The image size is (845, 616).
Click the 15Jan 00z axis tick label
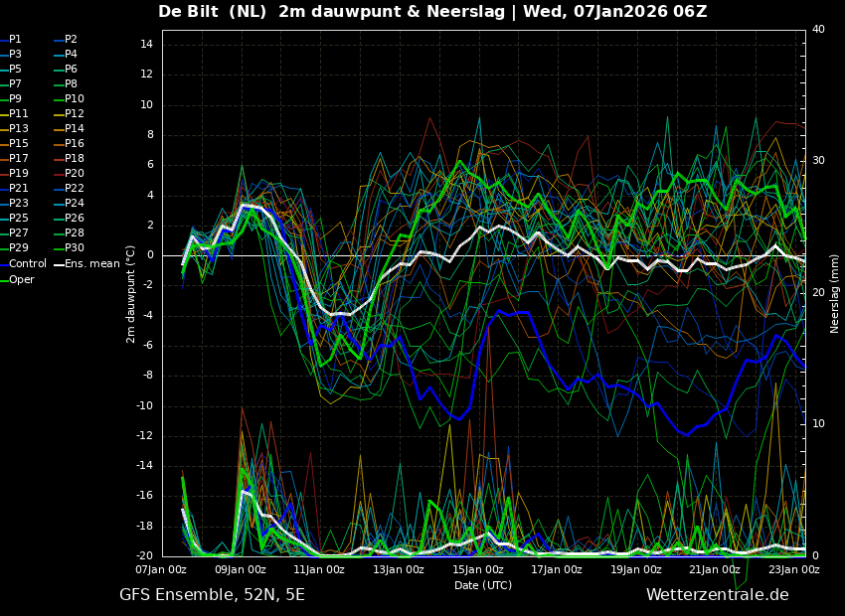(477, 569)
